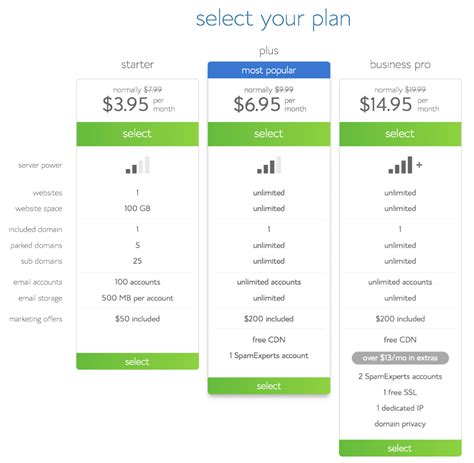Viewport: 474px width, 463px height.
Task: Choose business pro using bottom select button
Action: (400, 448)
